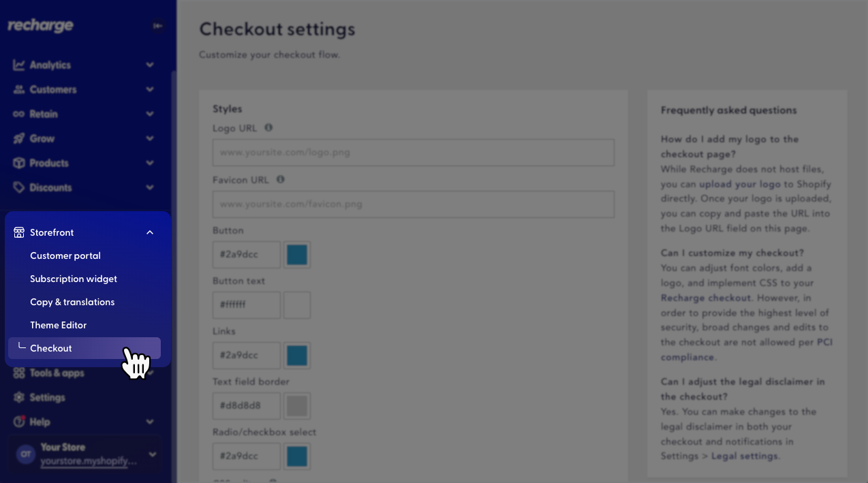Click the Radio/checkbox select hex field
The height and width of the screenshot is (483, 868).
click(247, 456)
